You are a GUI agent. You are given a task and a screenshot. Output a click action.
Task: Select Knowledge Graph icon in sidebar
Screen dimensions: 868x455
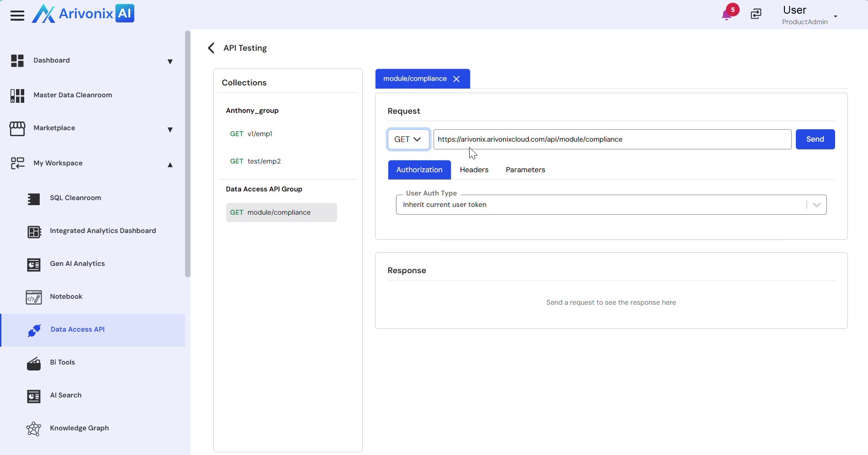tap(34, 429)
